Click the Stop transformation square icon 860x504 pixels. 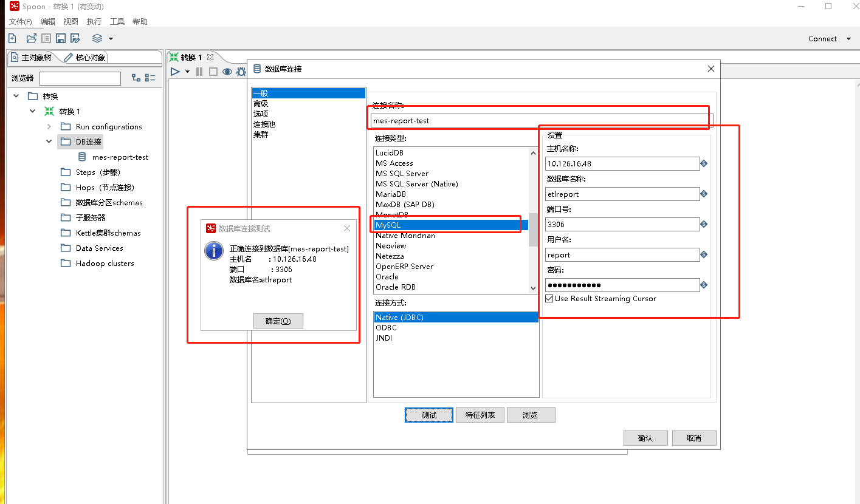[213, 72]
